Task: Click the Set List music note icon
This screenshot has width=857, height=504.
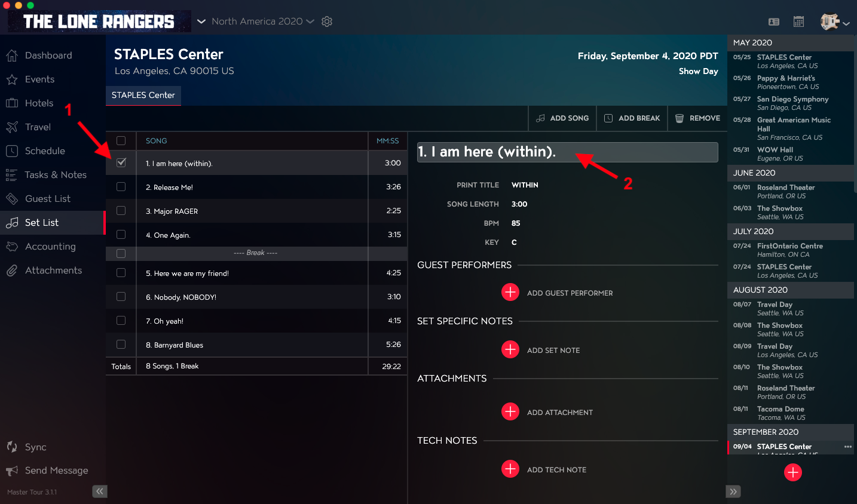Action: (x=12, y=223)
